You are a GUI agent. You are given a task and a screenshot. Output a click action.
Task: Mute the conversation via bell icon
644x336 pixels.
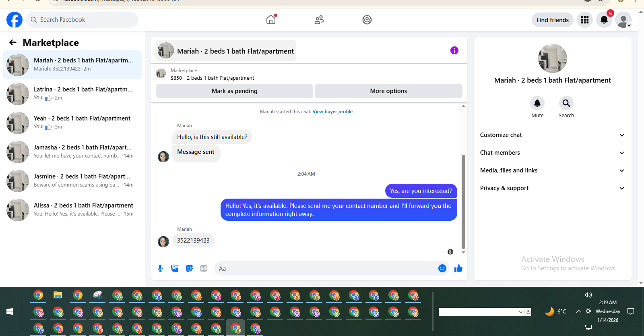coord(537,103)
